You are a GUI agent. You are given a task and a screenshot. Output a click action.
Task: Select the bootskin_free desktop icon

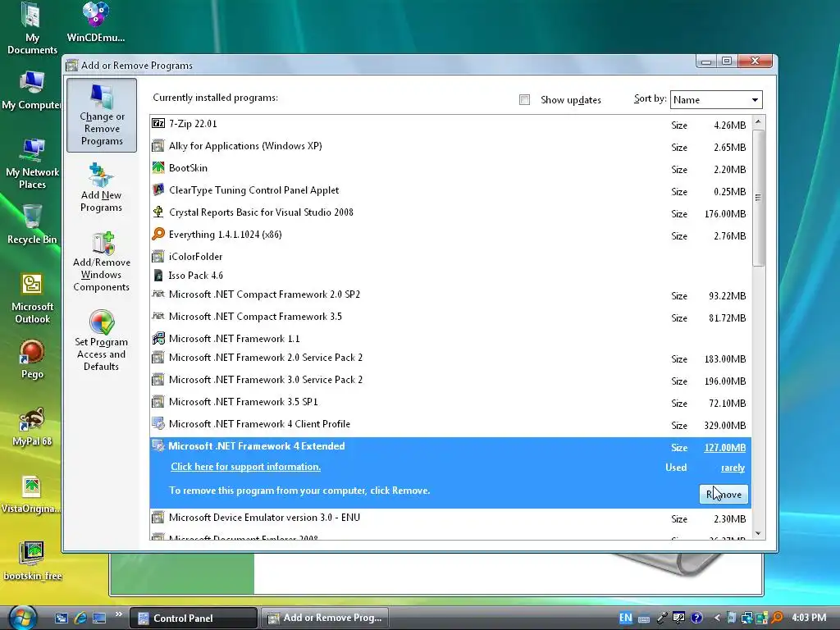32,560
